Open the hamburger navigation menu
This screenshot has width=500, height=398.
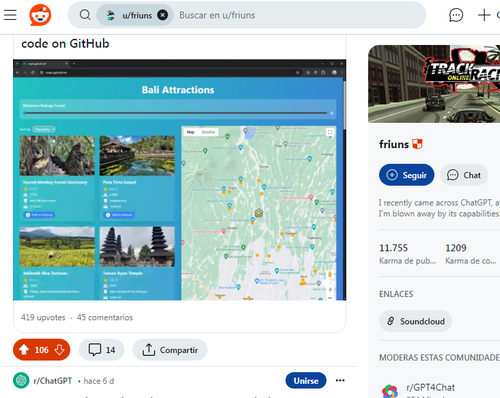[x=10, y=15]
